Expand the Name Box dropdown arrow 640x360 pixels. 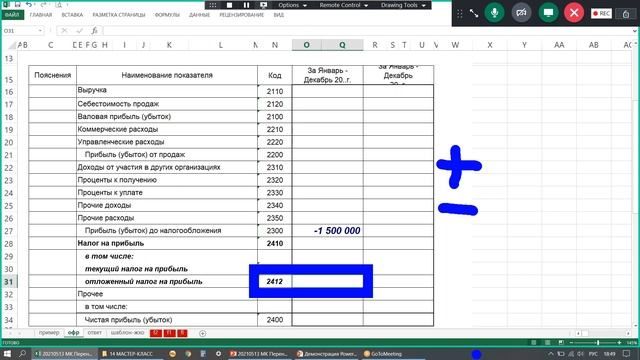40,31
